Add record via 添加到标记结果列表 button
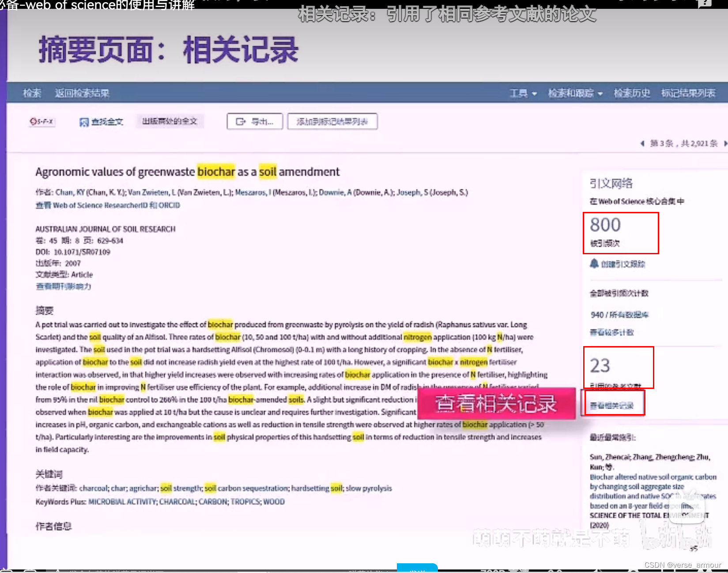The image size is (728, 573). (x=332, y=121)
